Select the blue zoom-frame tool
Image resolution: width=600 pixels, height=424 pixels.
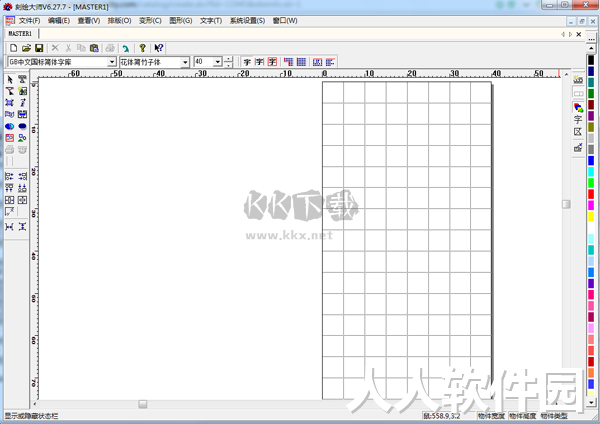tap(10, 103)
